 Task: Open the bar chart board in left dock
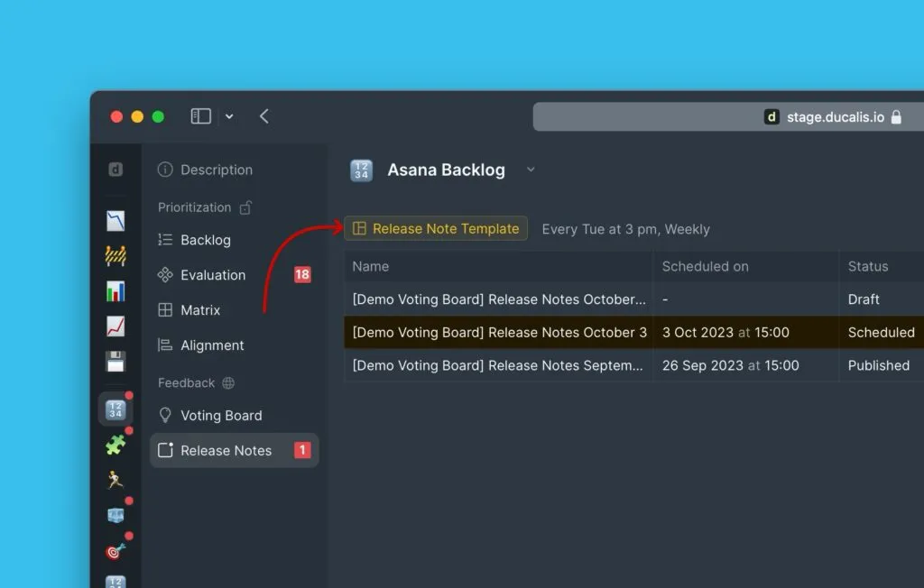(x=115, y=290)
